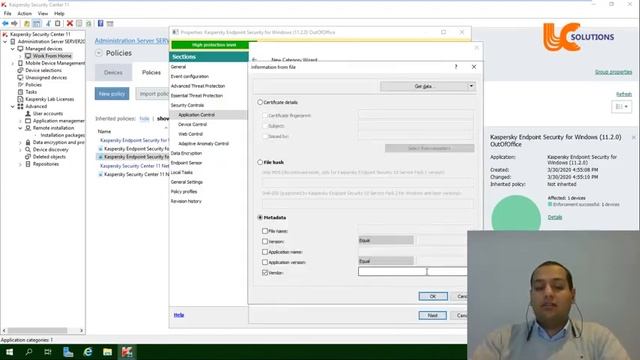Click the Get data button
640x360 pixels.
coord(424,86)
